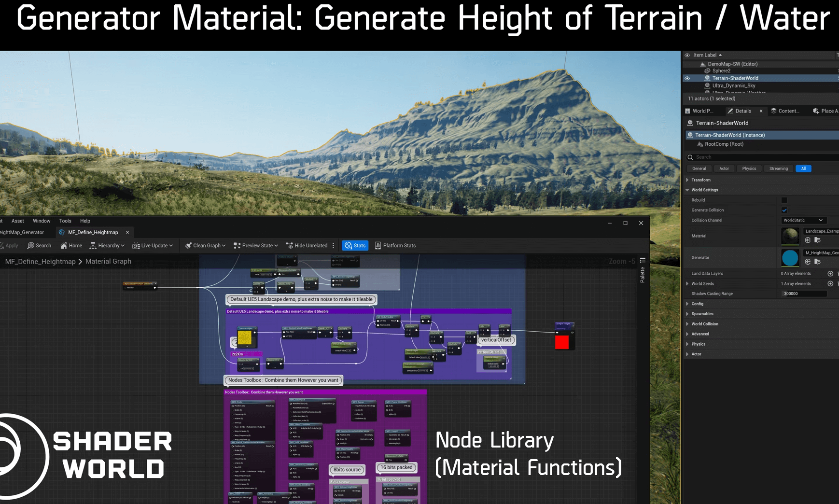Switch to the Content tab
Viewport: 839px width, 504px height.
pyautogui.click(x=785, y=111)
